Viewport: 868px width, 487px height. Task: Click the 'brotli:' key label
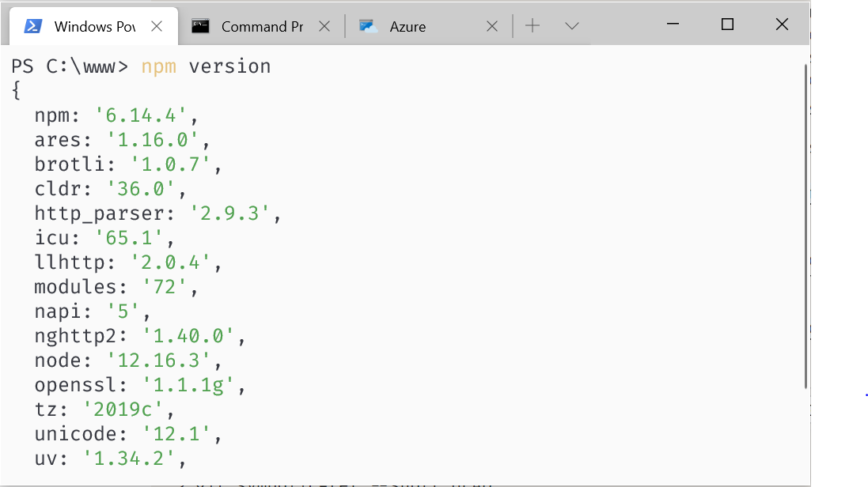(76, 164)
